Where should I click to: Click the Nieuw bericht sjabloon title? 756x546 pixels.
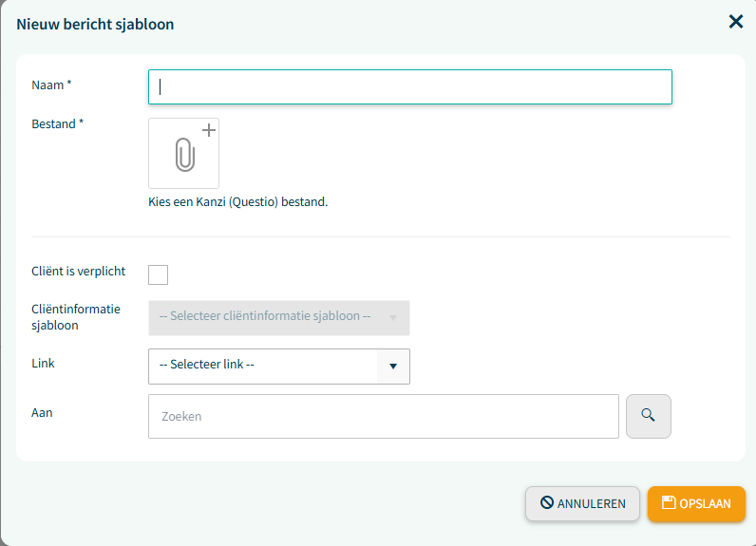pos(96,25)
